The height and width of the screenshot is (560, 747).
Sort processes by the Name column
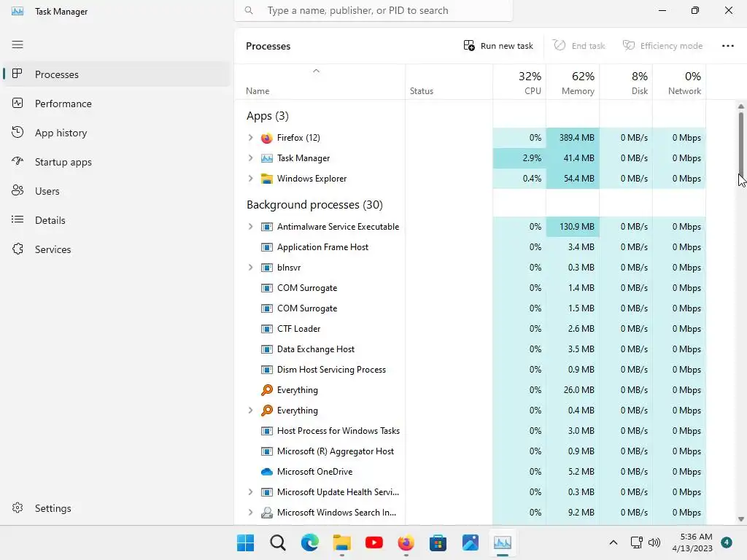tap(320, 82)
